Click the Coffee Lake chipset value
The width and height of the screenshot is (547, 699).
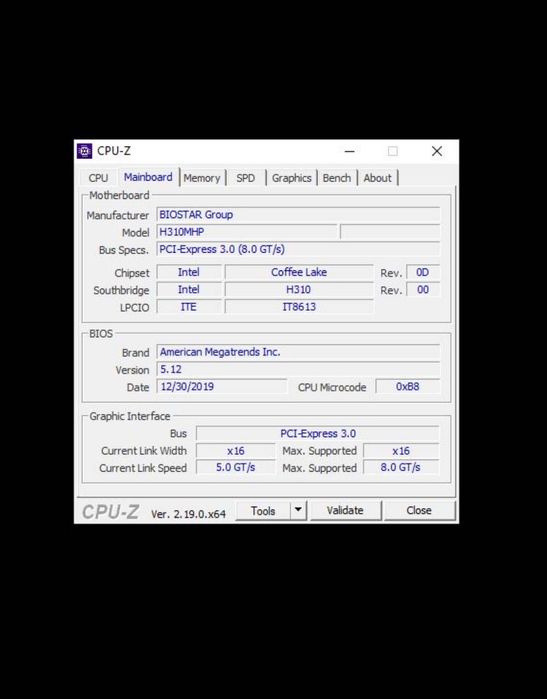pyautogui.click(x=299, y=272)
